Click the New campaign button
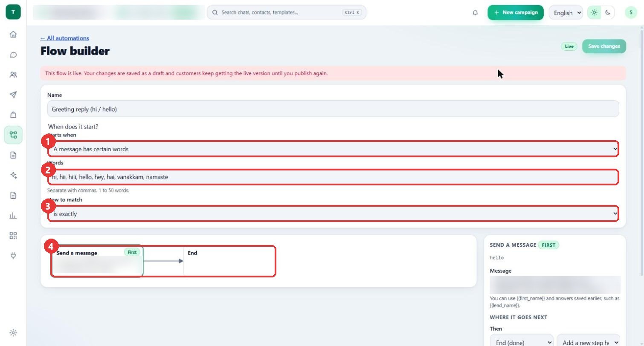 point(516,12)
